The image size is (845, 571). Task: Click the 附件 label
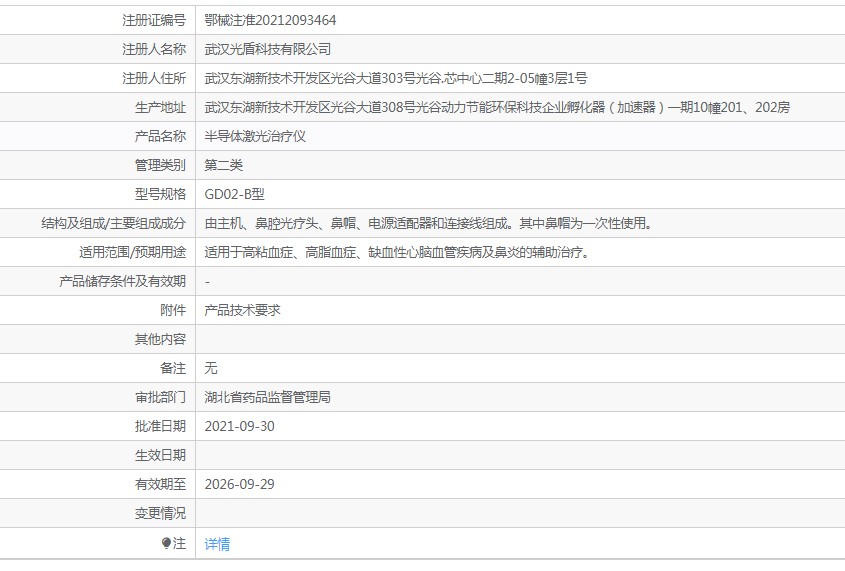[173, 310]
